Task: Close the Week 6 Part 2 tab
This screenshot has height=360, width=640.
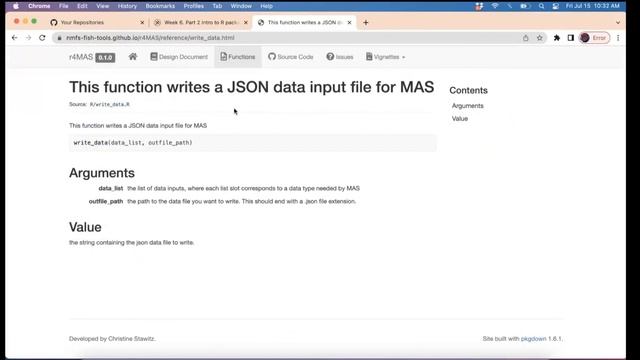Action: [246, 22]
